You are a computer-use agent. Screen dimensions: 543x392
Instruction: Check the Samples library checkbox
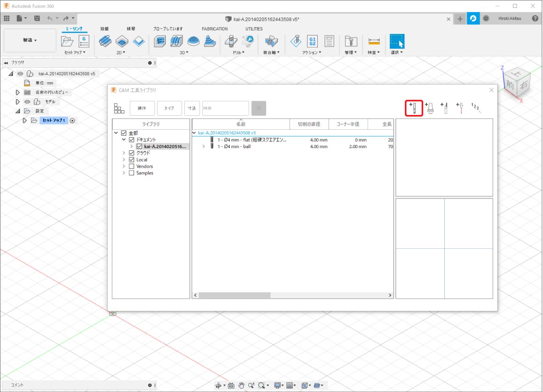click(131, 173)
